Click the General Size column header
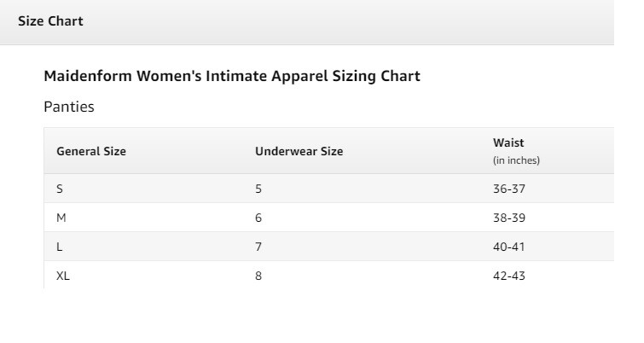 pos(91,151)
